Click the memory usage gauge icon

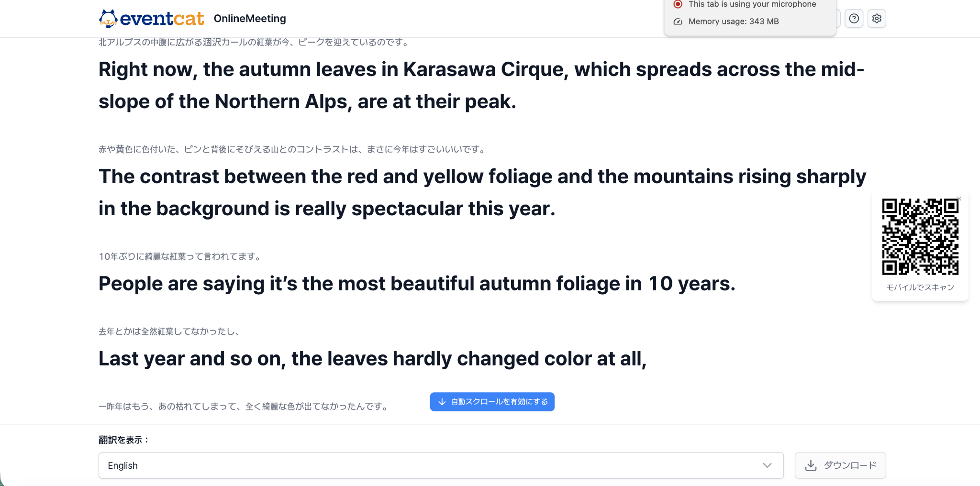point(678,22)
